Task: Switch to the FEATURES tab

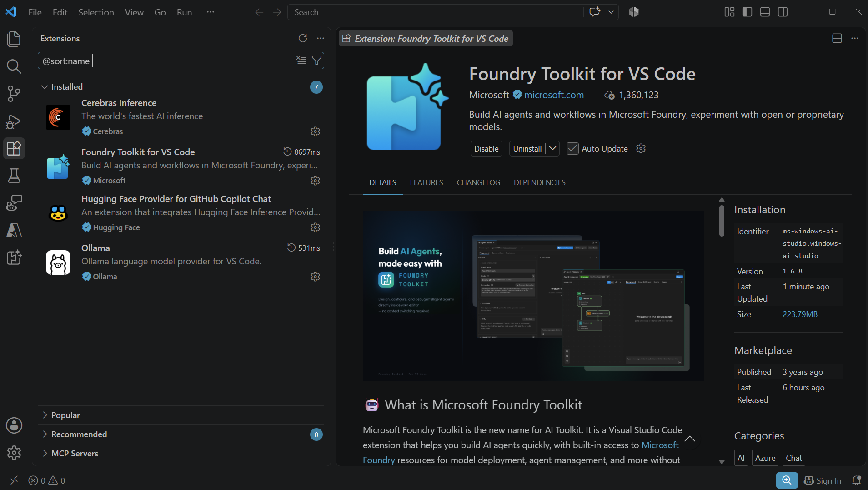Action: tap(426, 182)
